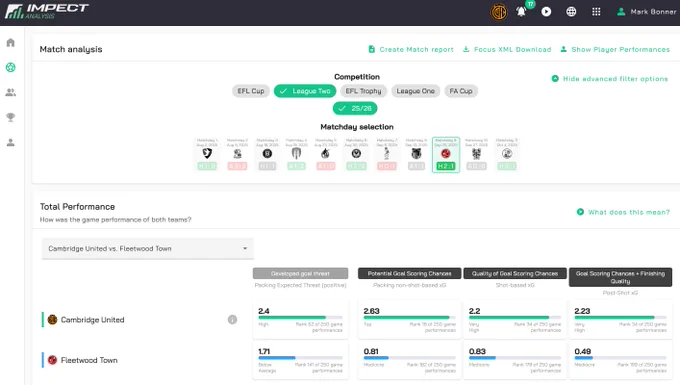Click Hide advanced filter options
The image size is (680, 385).
click(610, 79)
